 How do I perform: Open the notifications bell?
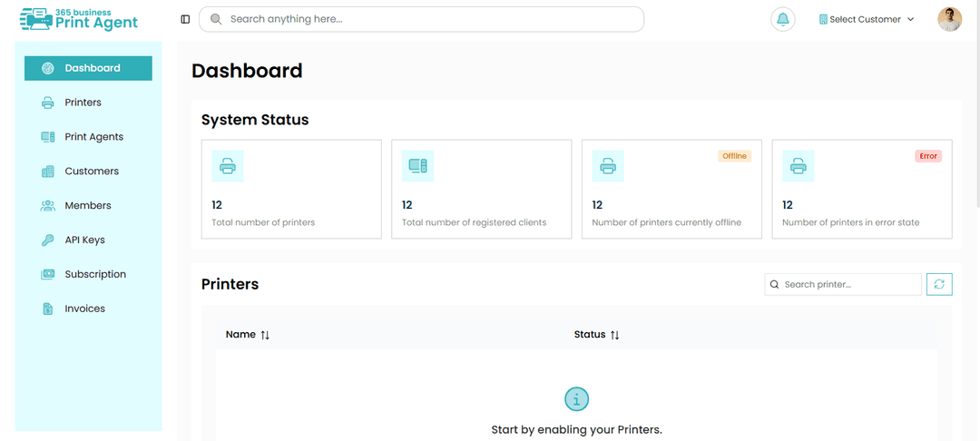pos(782,19)
